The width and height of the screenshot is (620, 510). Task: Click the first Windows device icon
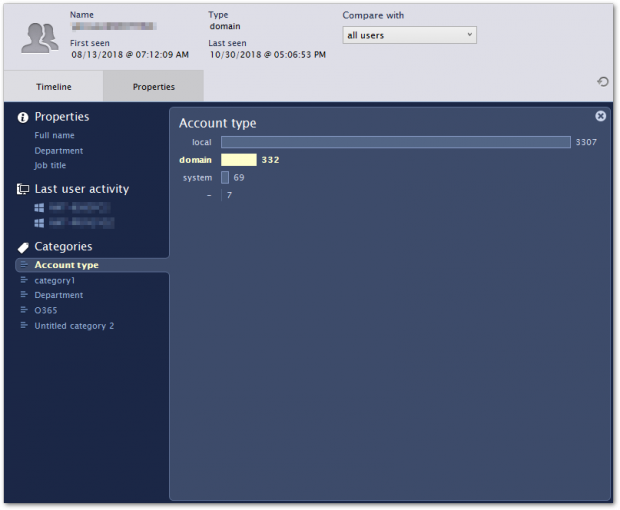click(40, 207)
